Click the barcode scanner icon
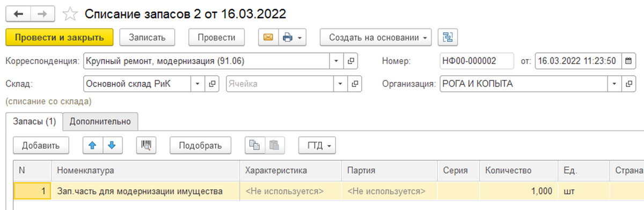This screenshot has width=644, height=210. (145, 145)
